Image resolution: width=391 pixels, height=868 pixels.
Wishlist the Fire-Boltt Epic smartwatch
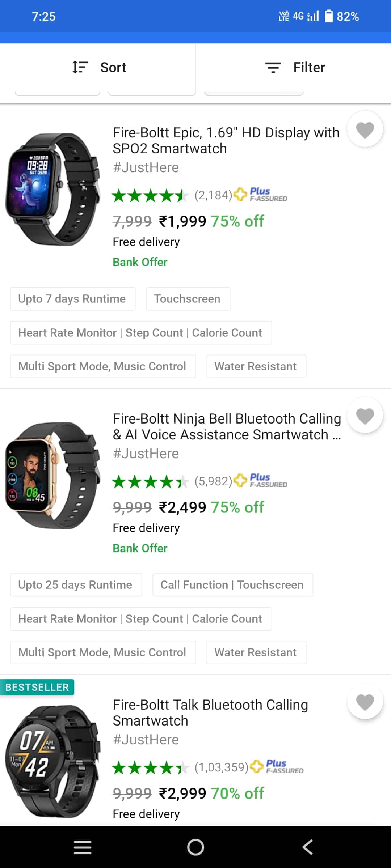pos(365,129)
